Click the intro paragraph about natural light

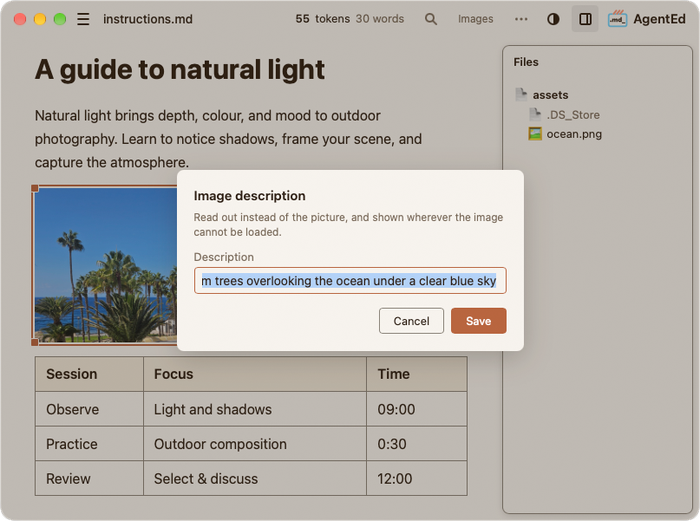pyautogui.click(x=228, y=139)
